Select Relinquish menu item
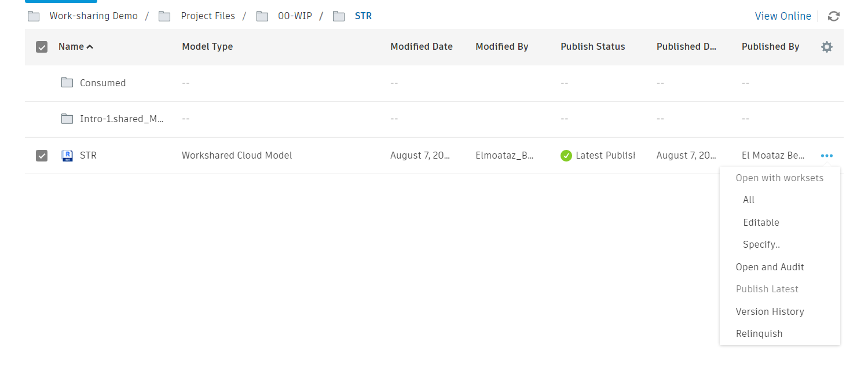868x382 pixels. coord(759,333)
